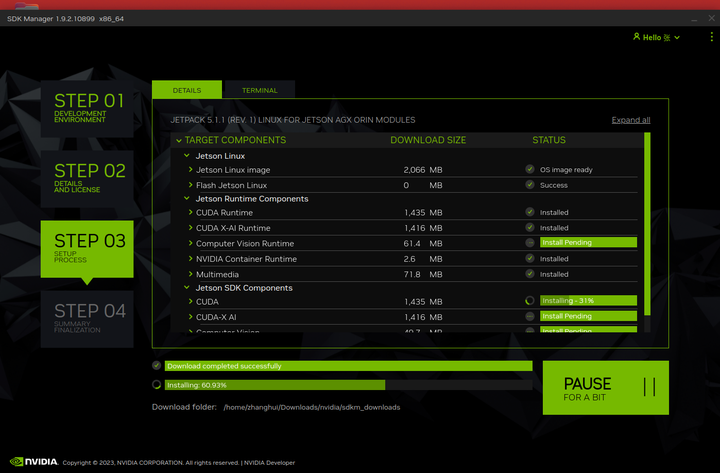This screenshot has width=720, height=473.
Task: Expand the CUDA Runtime row
Action: coord(191,212)
